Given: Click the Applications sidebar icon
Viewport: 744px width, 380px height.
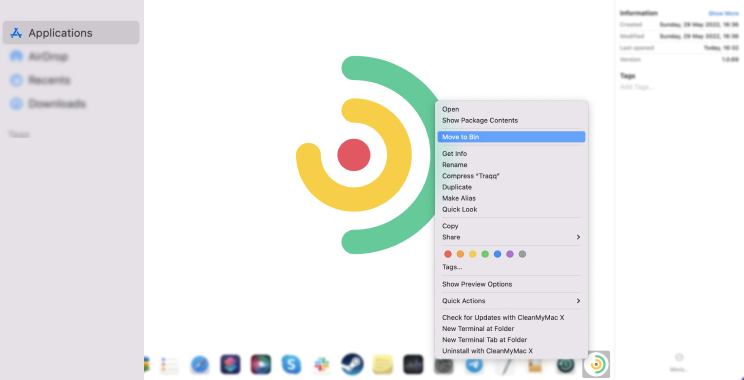Looking at the screenshot, I should [x=16, y=33].
